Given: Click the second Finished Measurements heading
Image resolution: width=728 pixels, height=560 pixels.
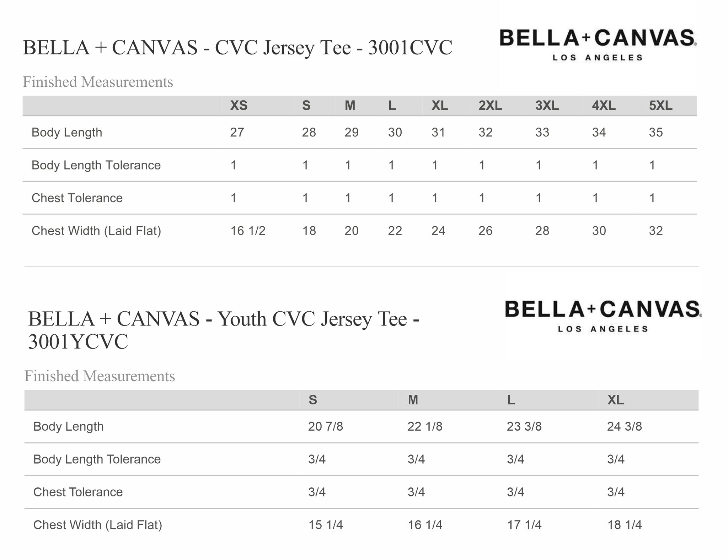Looking at the screenshot, I should coord(100,376).
